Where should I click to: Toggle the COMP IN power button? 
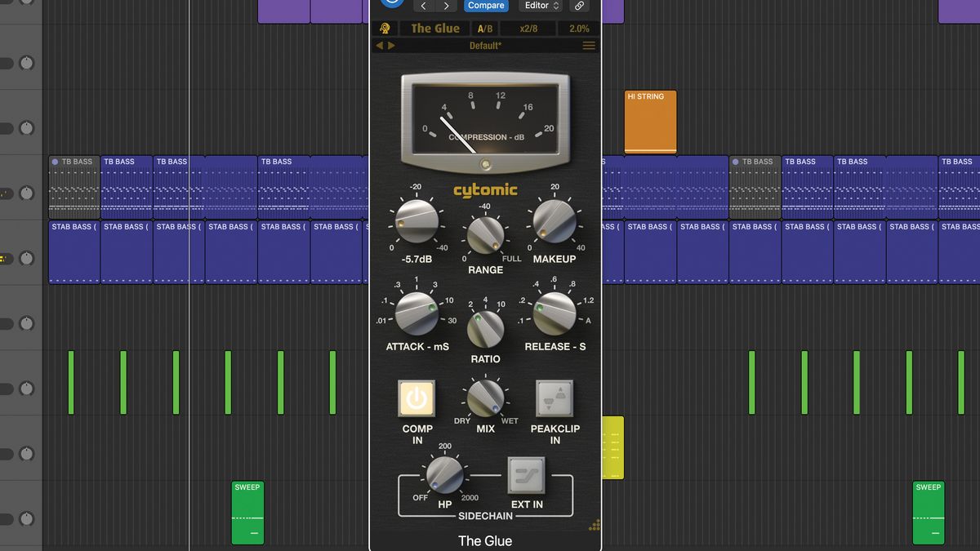pyautogui.click(x=416, y=398)
